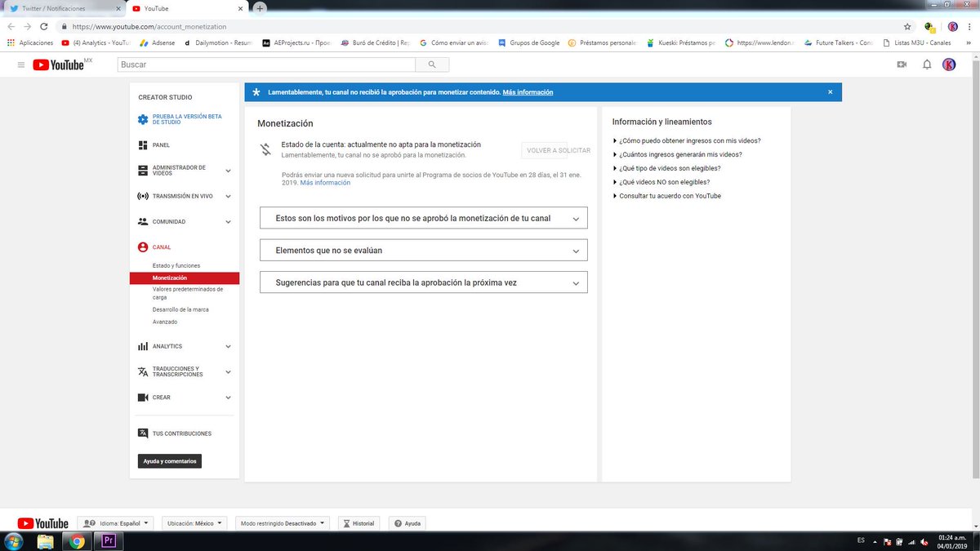Expand Comunidad sidebar chevron
Image resolution: width=980 pixels, height=551 pixels.
(x=228, y=221)
